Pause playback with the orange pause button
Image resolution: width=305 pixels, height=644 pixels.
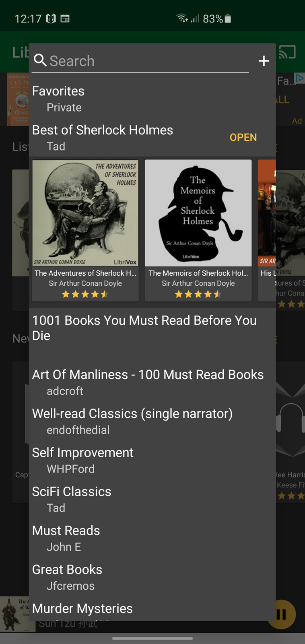click(x=282, y=615)
